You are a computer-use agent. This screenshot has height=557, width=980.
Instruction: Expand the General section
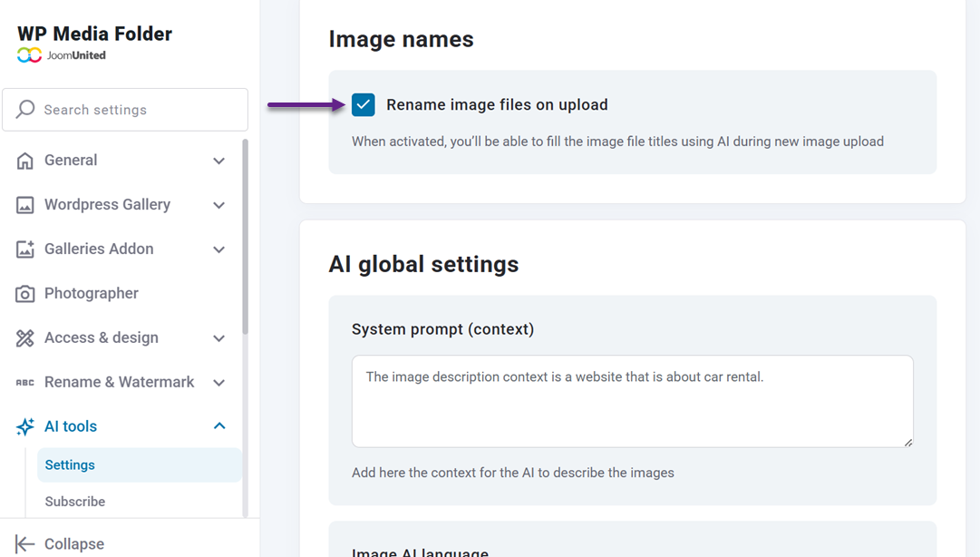[218, 160]
